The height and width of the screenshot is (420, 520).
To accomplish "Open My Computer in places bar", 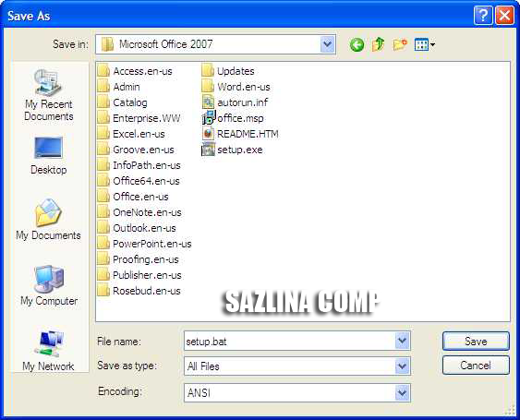I will tap(49, 285).
